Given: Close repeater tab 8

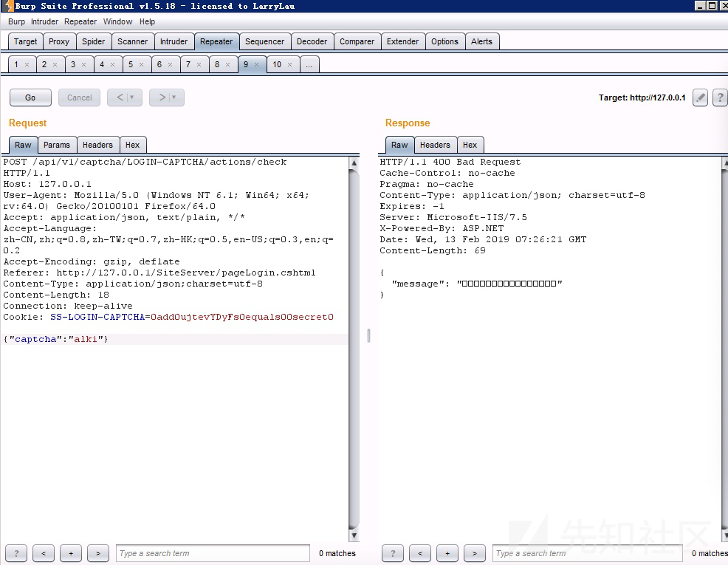Looking at the screenshot, I should (228, 64).
